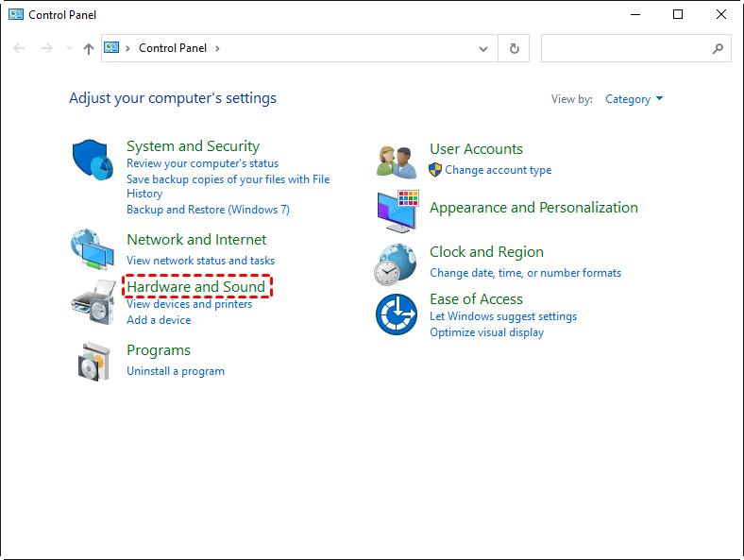Open Review your computer's status

click(x=203, y=163)
